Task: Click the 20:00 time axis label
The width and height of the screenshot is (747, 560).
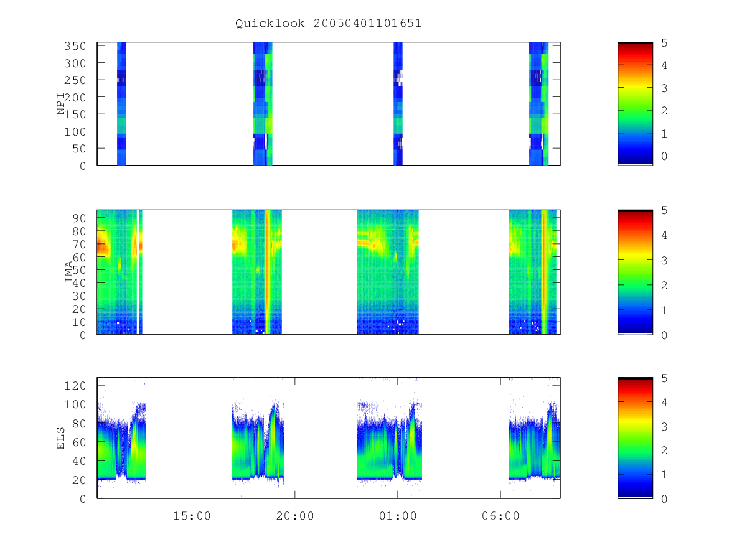Action: point(295,516)
